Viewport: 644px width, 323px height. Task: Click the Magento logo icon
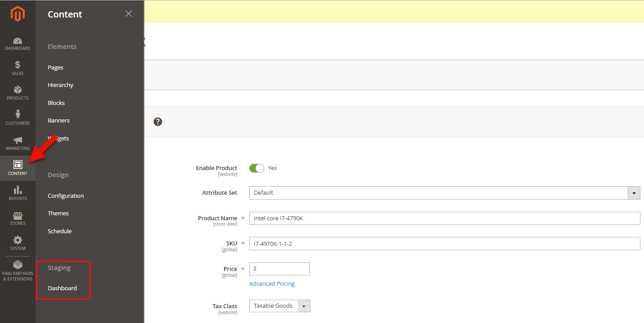[x=18, y=14]
